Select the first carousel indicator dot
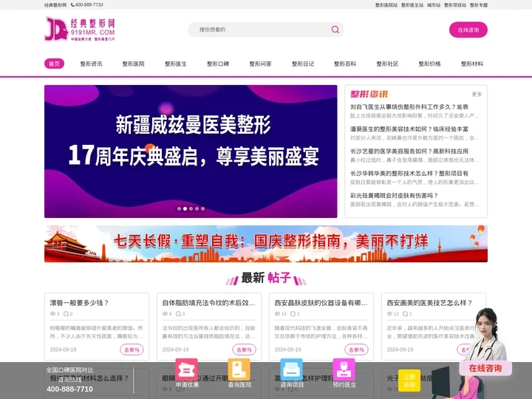Image resolution: width=532 pixels, height=399 pixels. [179, 208]
